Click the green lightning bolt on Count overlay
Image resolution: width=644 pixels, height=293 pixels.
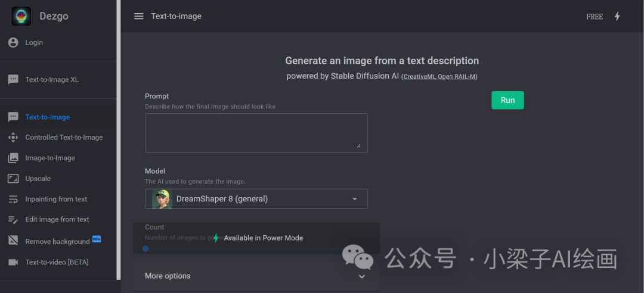216,238
